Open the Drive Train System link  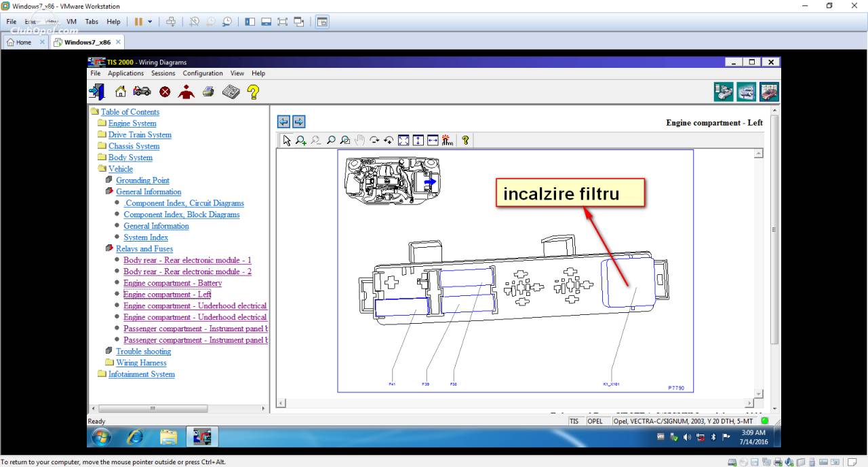pyautogui.click(x=140, y=134)
